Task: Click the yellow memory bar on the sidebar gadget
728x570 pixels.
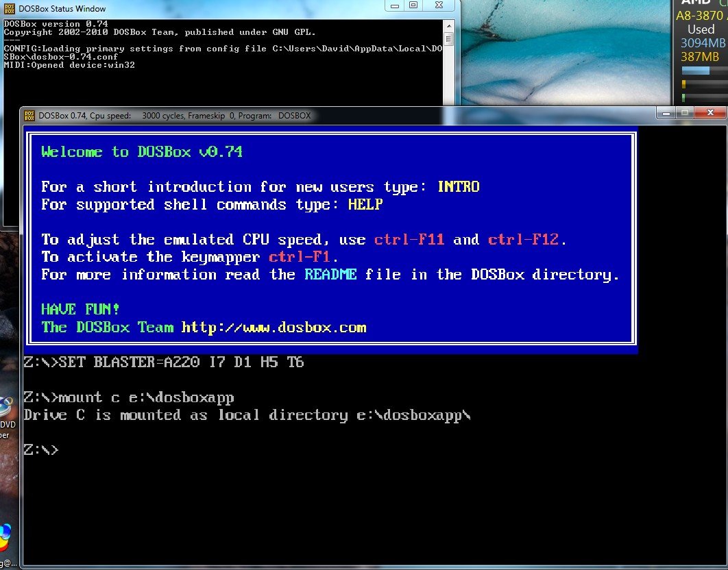Action: [683, 85]
